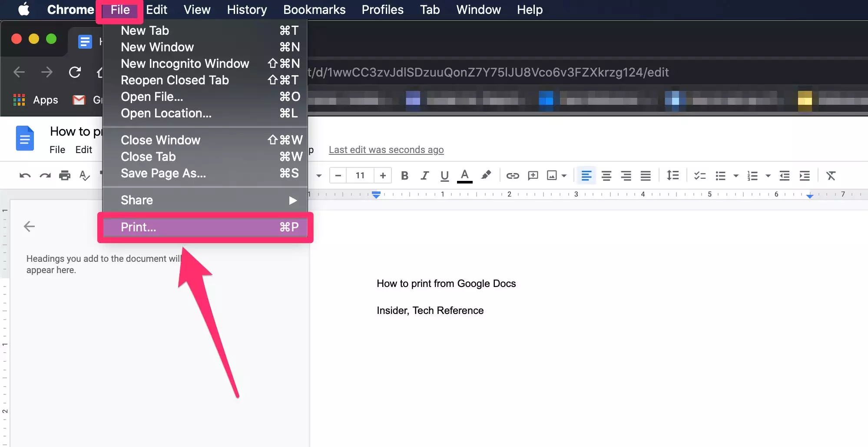Click the redo arrow icon
Screen dimensions: 868x447
(x=45, y=176)
